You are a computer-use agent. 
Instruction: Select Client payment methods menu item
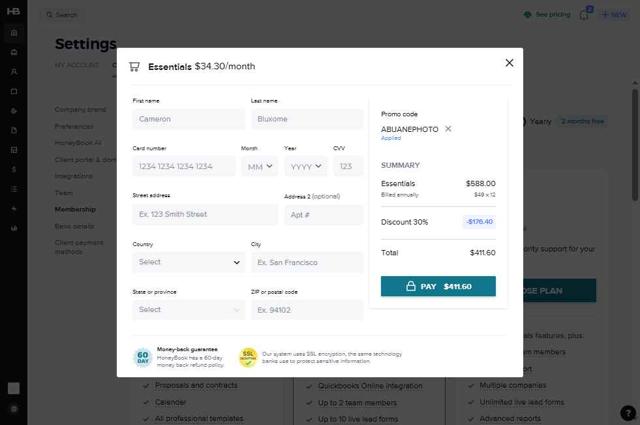(x=79, y=247)
